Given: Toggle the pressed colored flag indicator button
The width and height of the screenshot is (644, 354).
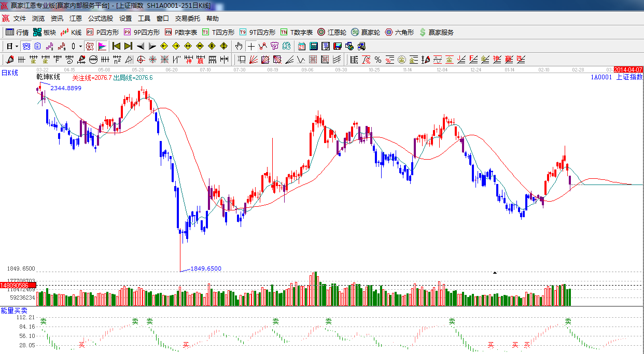Looking at the screenshot, I should tap(102, 46).
